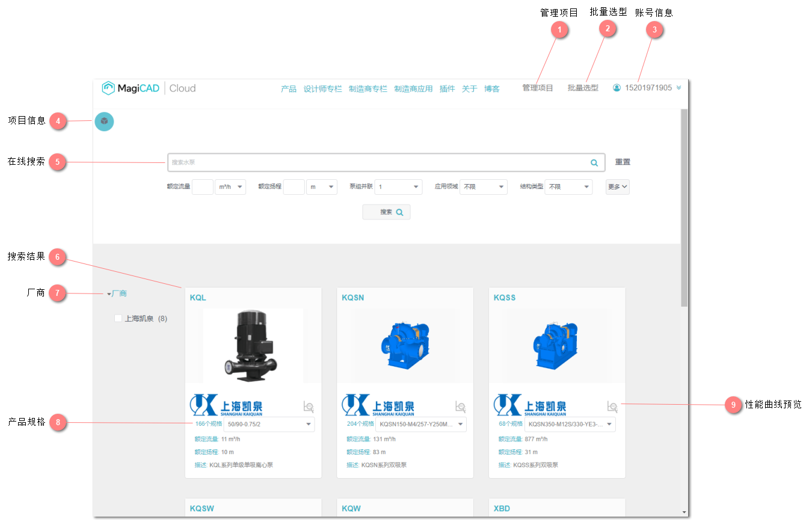The width and height of the screenshot is (812, 522).
Task: Open the 泵组并联 dropdown
Action: coord(398,187)
